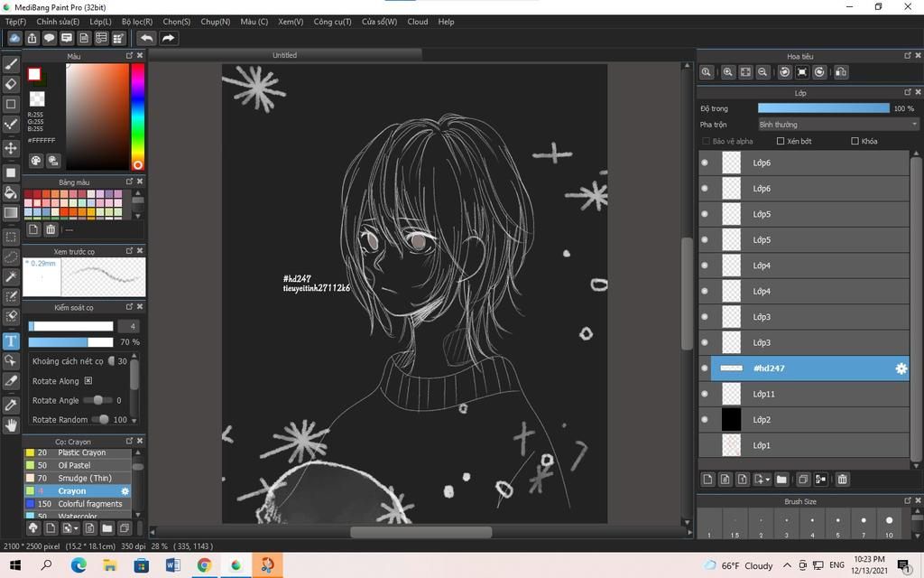Select the Eraser tool

coord(11,84)
